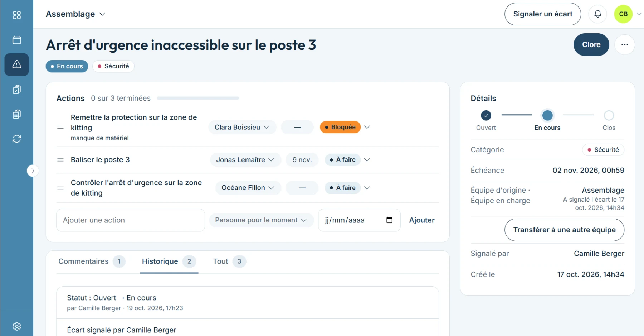This screenshot has height=336, width=644.
Task: Change assignee Océane Fillon
Action: [248, 188]
